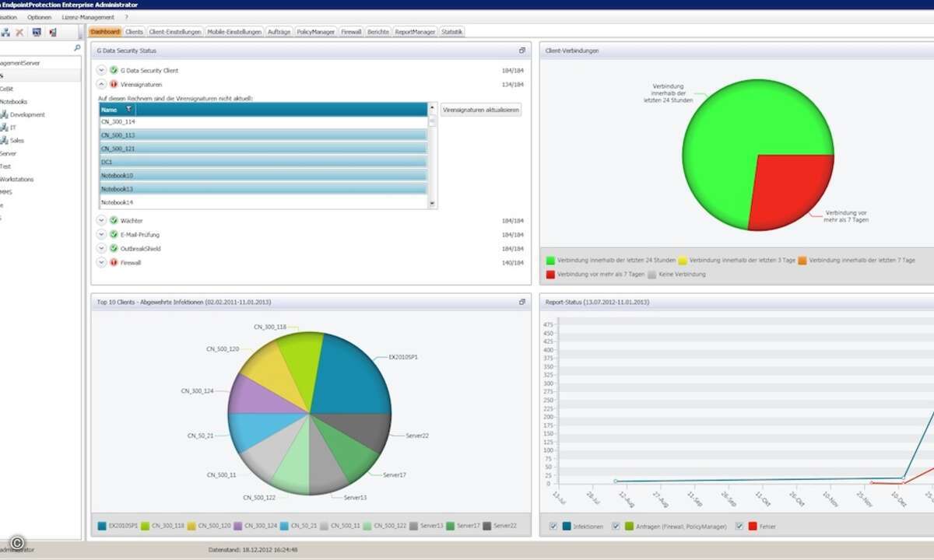Screen dimensions: 934x560
Task: Open the Lizenz-Management menu
Action: (x=89, y=17)
